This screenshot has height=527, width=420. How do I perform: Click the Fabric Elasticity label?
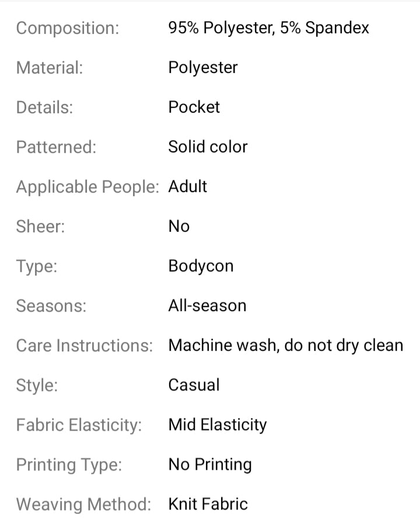[x=79, y=425]
